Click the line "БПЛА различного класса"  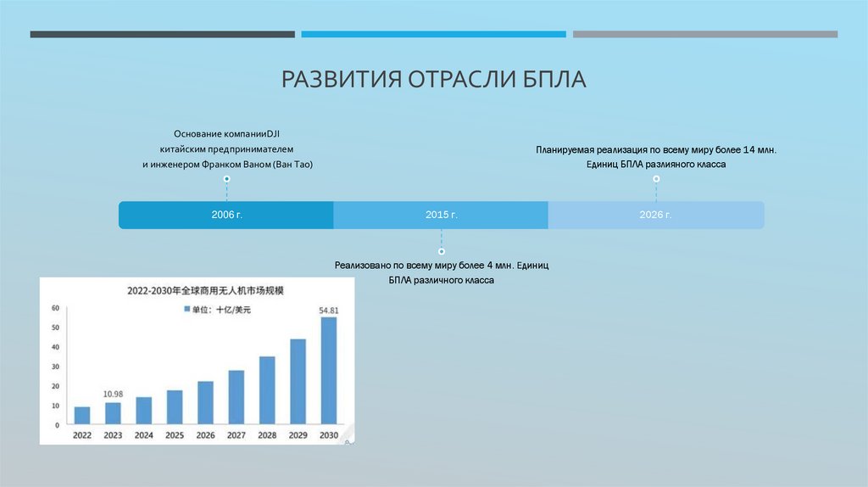tap(441, 280)
